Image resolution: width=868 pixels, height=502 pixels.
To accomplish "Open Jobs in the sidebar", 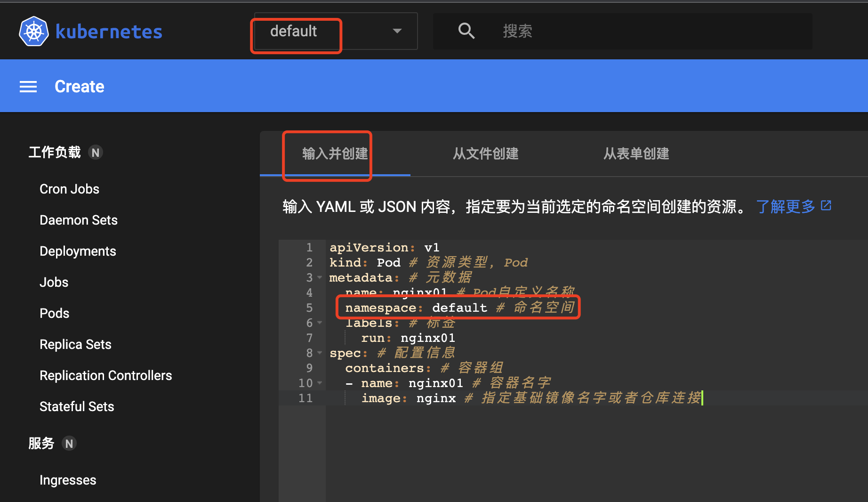I will [x=54, y=283].
